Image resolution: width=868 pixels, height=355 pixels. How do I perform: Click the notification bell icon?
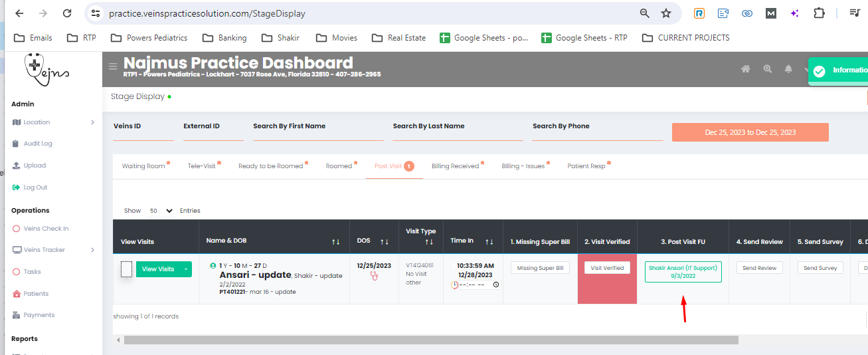(x=788, y=68)
